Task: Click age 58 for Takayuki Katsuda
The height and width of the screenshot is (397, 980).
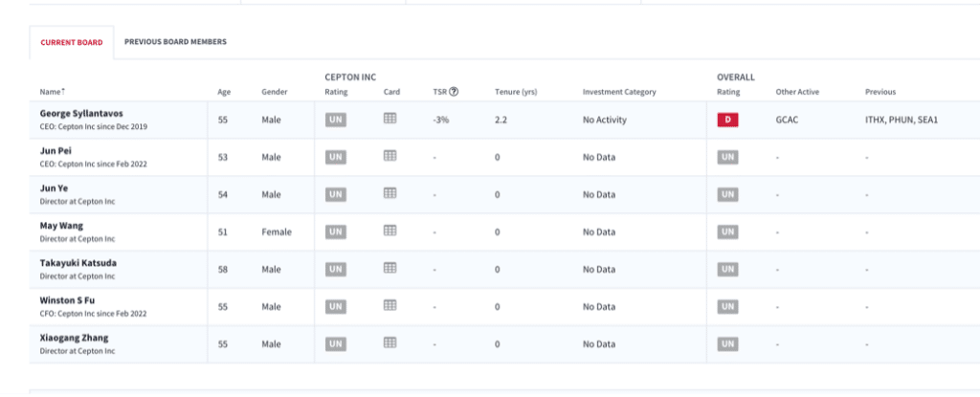Action: click(x=222, y=270)
